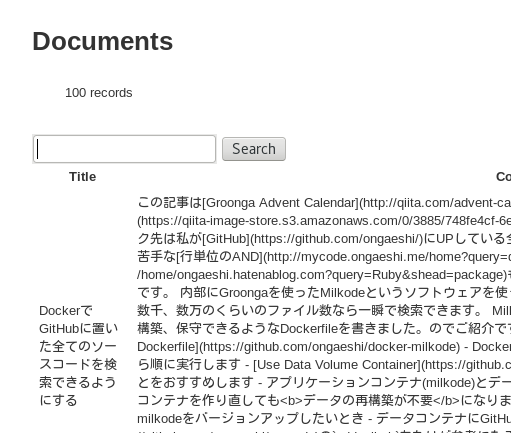Click the document title "DockerでGitHubに置いた全てのソースコードを検索できるようにする"
This screenshot has height=433, width=511.
79,355
